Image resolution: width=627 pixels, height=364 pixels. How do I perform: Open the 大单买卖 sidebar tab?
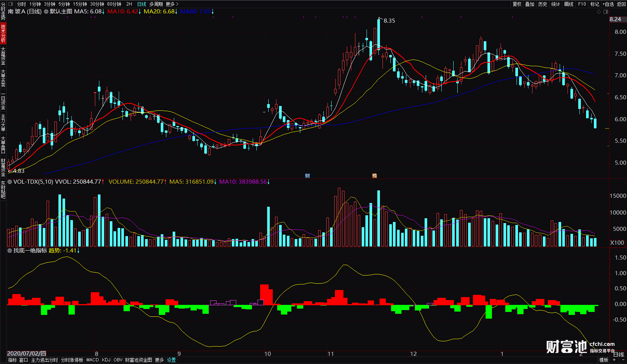3,78
